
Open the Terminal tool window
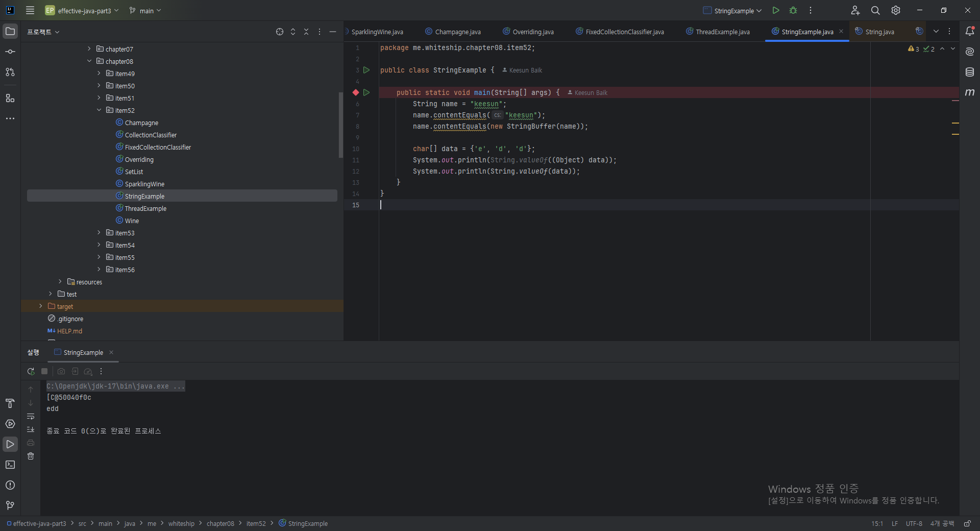click(10, 465)
